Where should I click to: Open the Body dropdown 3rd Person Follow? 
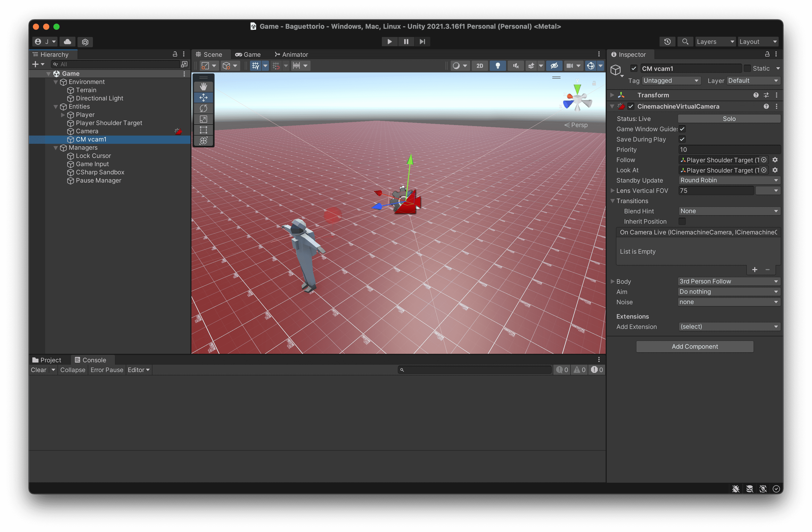pos(728,281)
